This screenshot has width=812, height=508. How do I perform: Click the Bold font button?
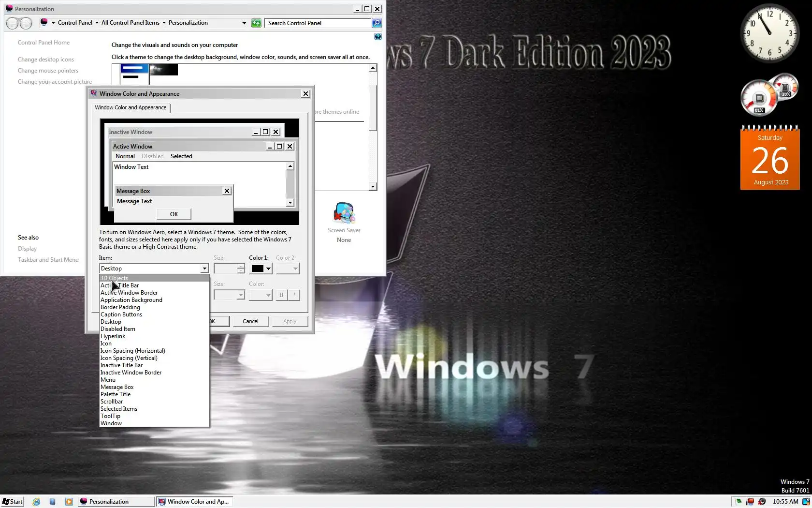point(281,295)
